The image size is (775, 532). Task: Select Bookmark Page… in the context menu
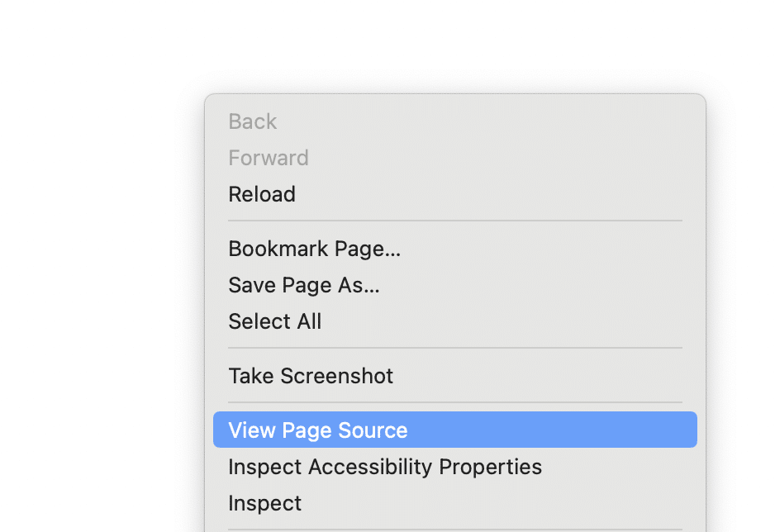tap(314, 249)
